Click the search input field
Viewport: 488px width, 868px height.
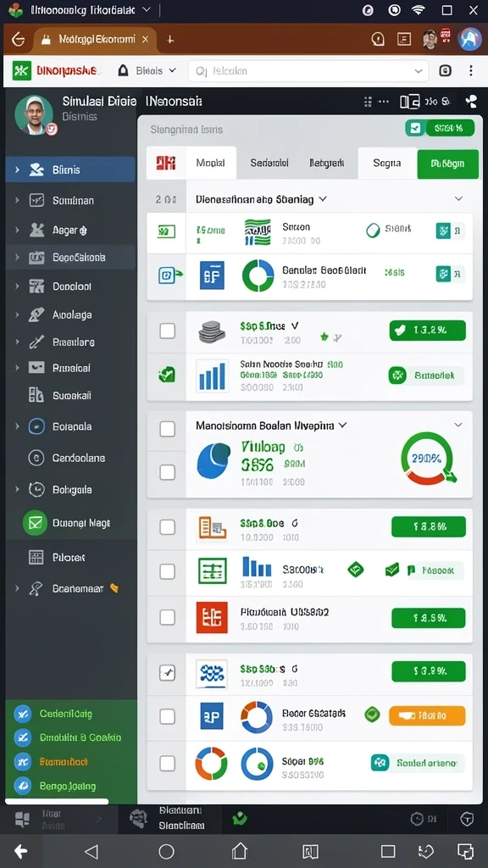point(308,71)
